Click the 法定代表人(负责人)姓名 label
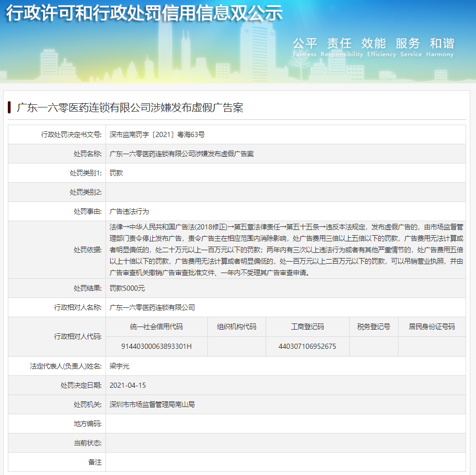 (65, 366)
